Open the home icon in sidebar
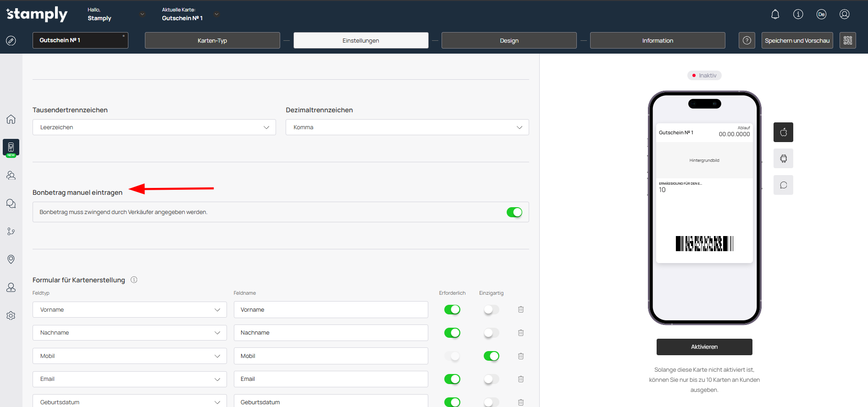The width and height of the screenshot is (868, 407). [x=11, y=119]
